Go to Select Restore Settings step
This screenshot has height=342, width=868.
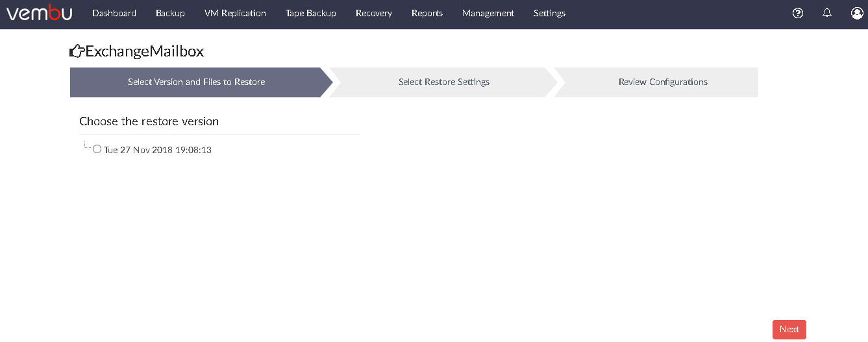tap(444, 82)
